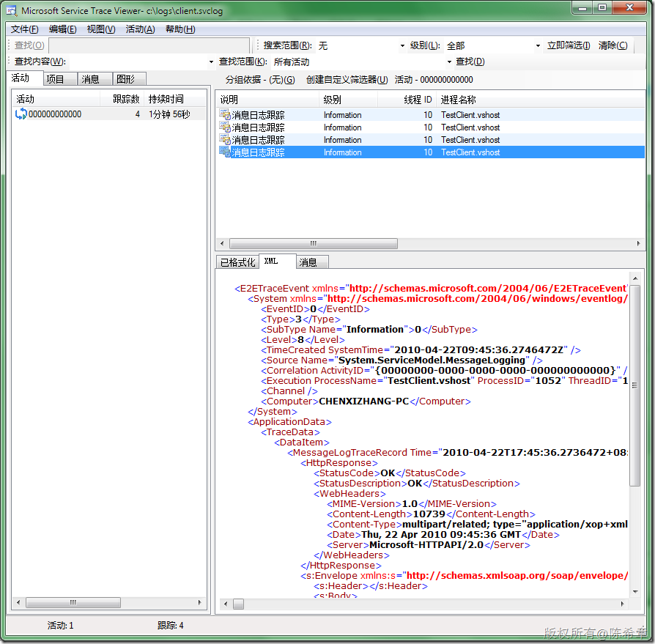
Task: Expand the 级别(L) dropdown showing 全部
Action: (x=538, y=45)
